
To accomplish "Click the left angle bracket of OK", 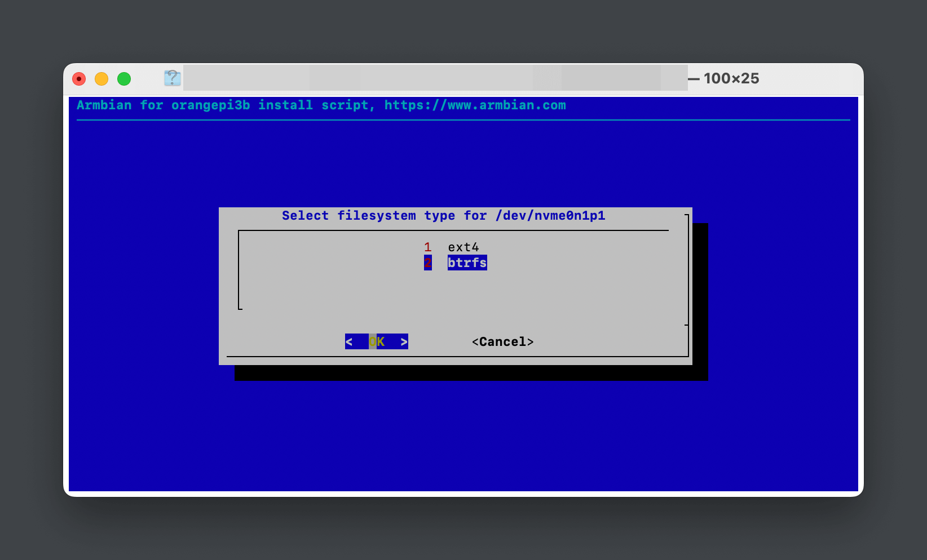I will (349, 342).
